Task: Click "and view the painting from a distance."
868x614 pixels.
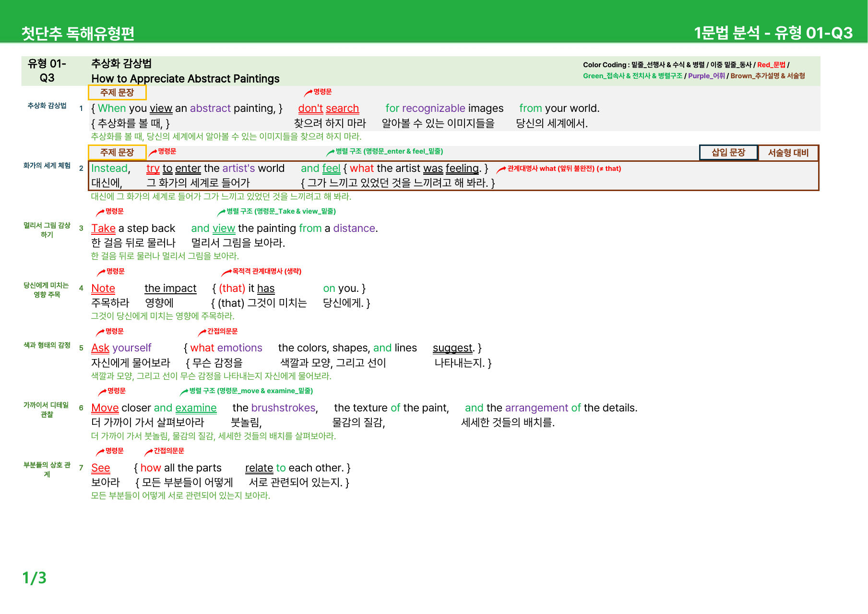Action: (285, 229)
